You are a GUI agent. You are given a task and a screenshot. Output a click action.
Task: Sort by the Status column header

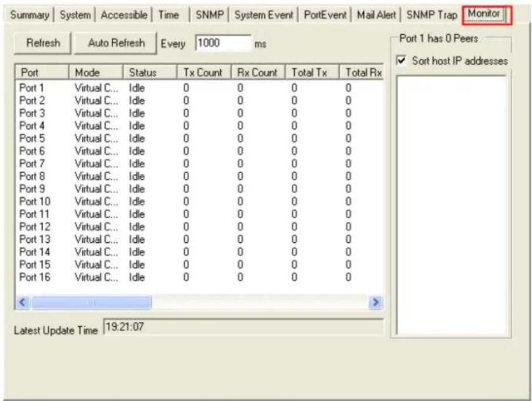coord(150,72)
